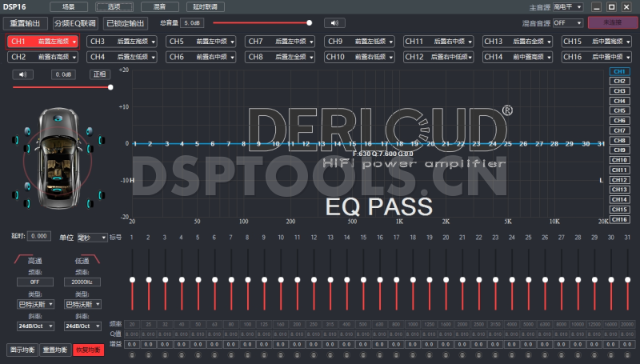Image resolution: width=640 pixels, height=364 pixels.
Task: Click the 重置均衡 reset EQ button
Action: 55,350
